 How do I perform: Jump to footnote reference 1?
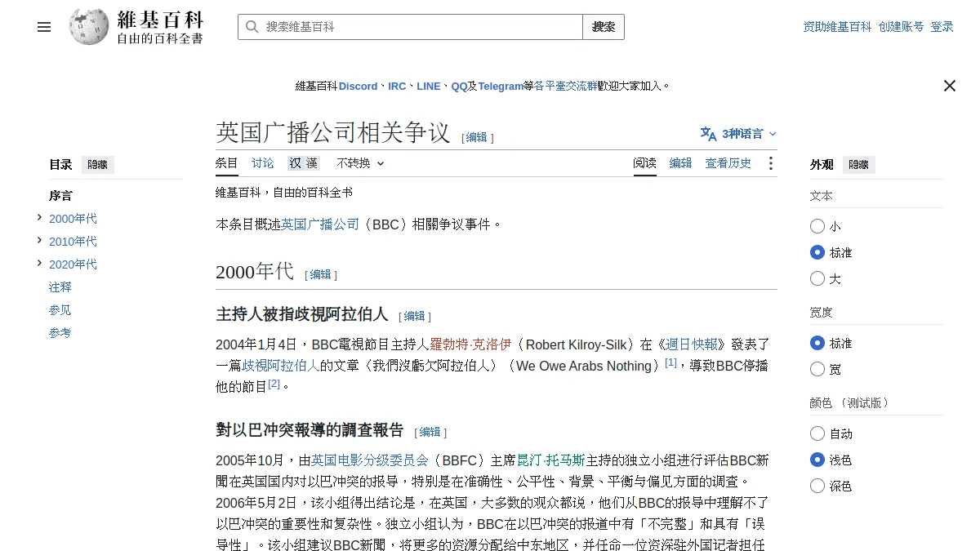tap(670, 362)
